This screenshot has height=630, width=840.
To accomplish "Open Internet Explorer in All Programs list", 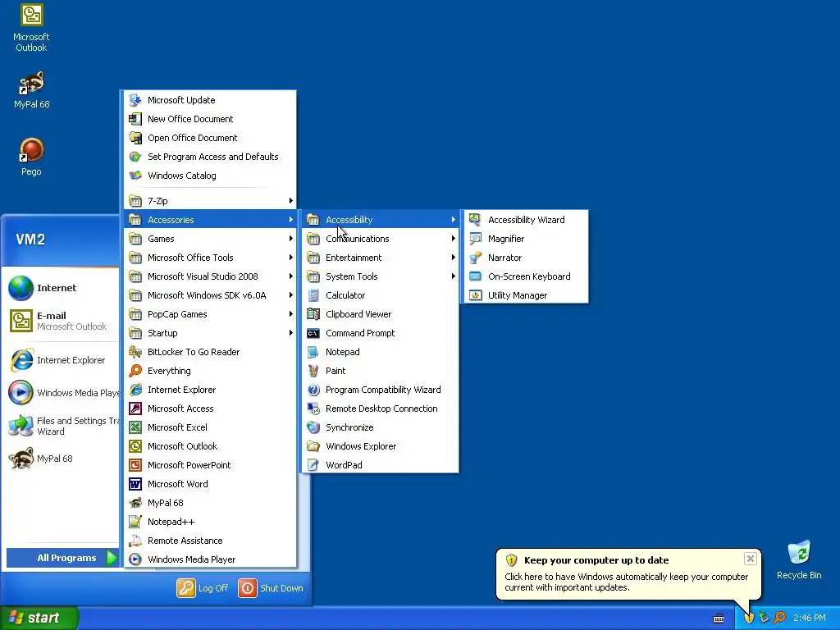I will (x=210, y=390).
